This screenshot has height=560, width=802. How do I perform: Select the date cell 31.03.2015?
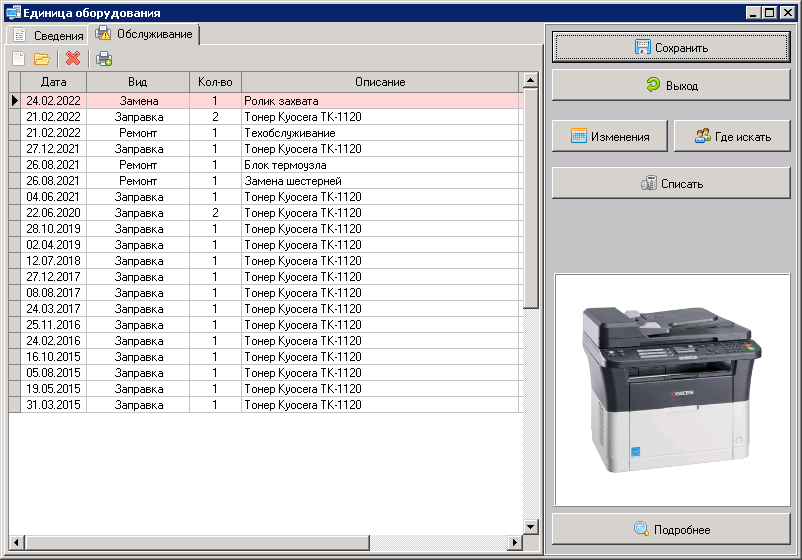[x=54, y=405]
